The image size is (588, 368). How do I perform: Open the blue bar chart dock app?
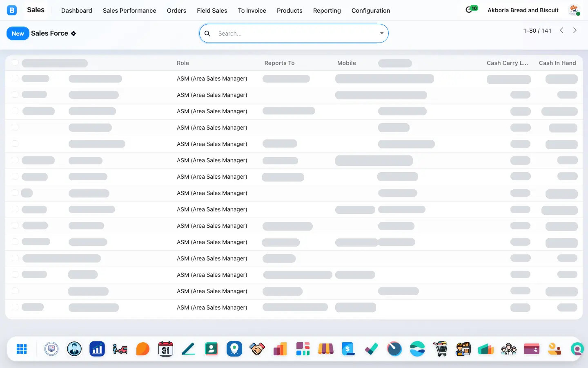(x=97, y=349)
